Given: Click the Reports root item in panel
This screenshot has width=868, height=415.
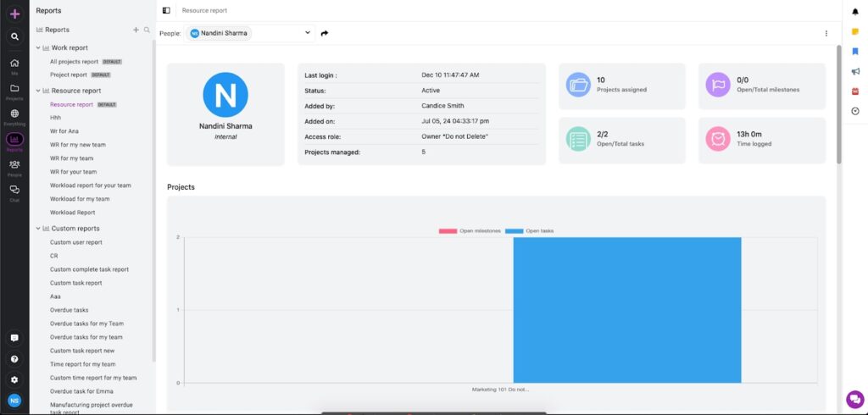Looking at the screenshot, I should (x=57, y=30).
